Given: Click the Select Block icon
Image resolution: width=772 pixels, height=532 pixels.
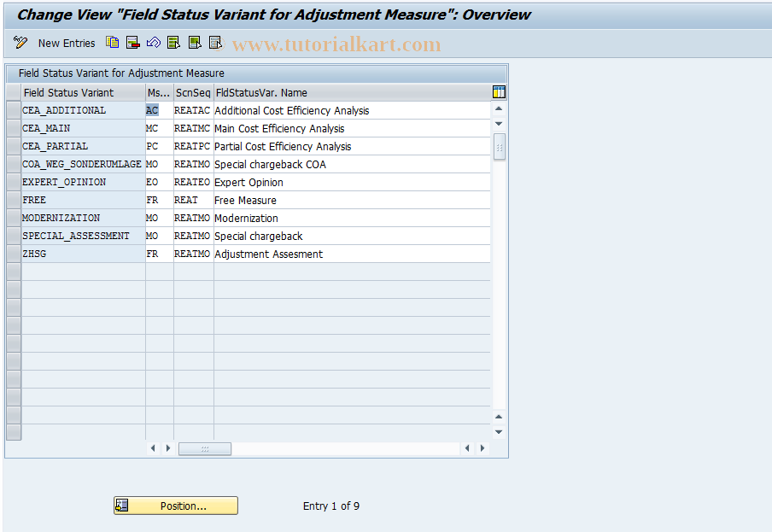Looking at the screenshot, I should tap(195, 43).
